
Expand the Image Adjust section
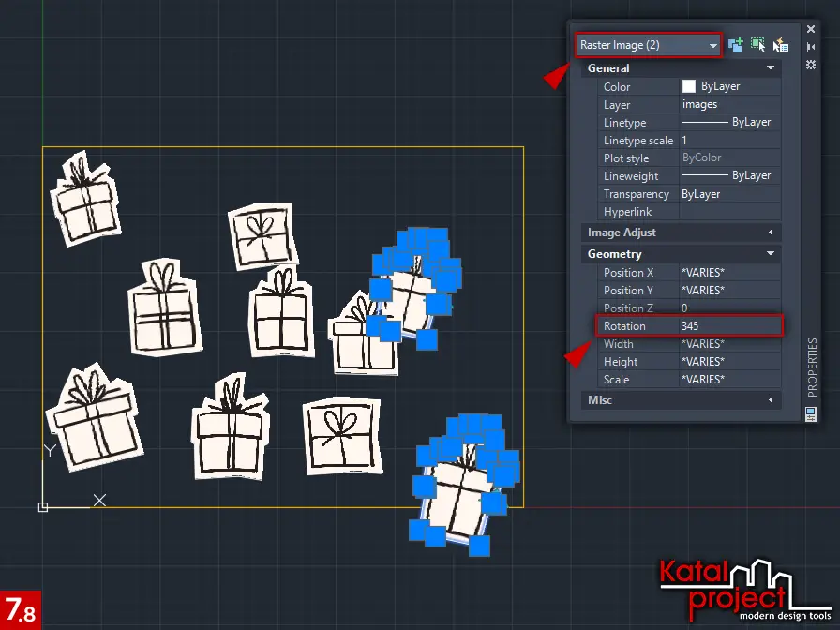pyautogui.click(x=771, y=232)
